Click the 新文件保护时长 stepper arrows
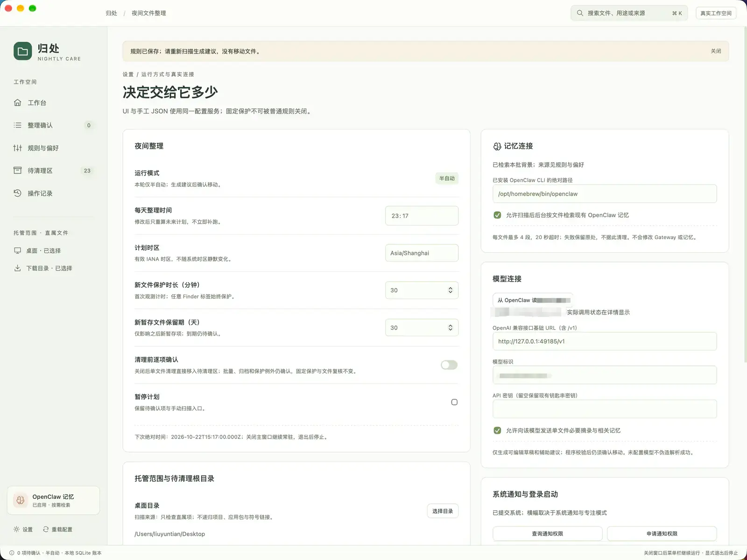Image resolution: width=747 pixels, height=560 pixels. tap(450, 290)
